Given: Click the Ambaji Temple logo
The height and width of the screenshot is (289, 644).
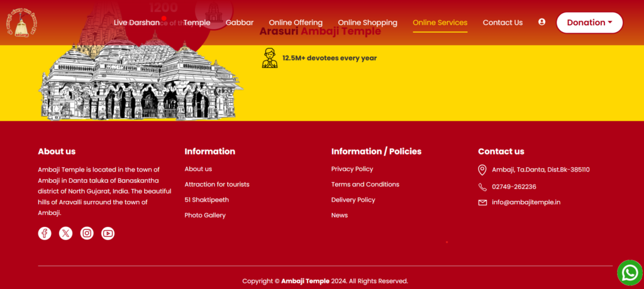Looking at the screenshot, I should point(22,23).
